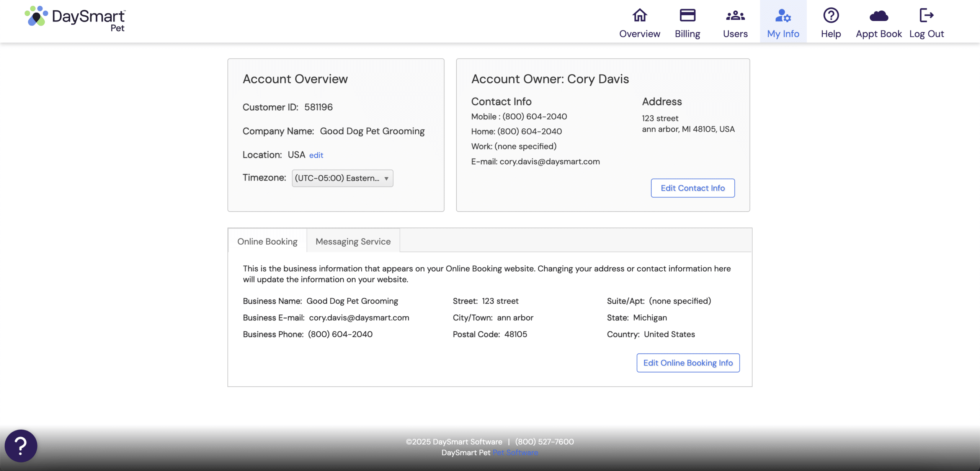Click the Suite/Apt (none specified) value

coord(680,301)
